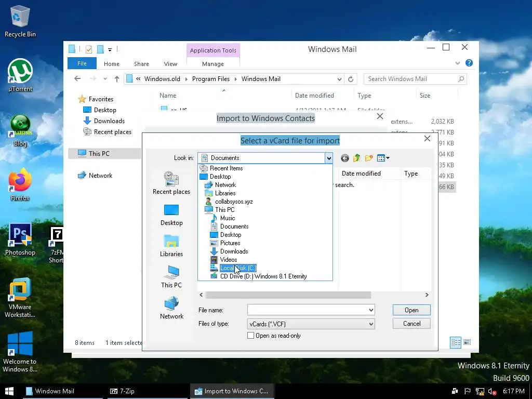Open the Action Center flag icon
The height and width of the screenshot is (399, 532).
[467, 391]
